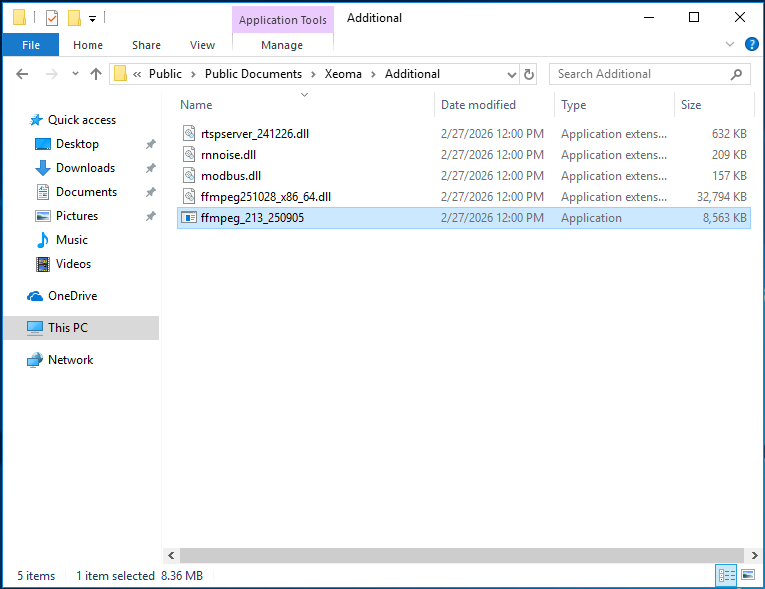Viewport: 765px width, 589px height.
Task: Select modbus.dll file
Action: coord(463,176)
